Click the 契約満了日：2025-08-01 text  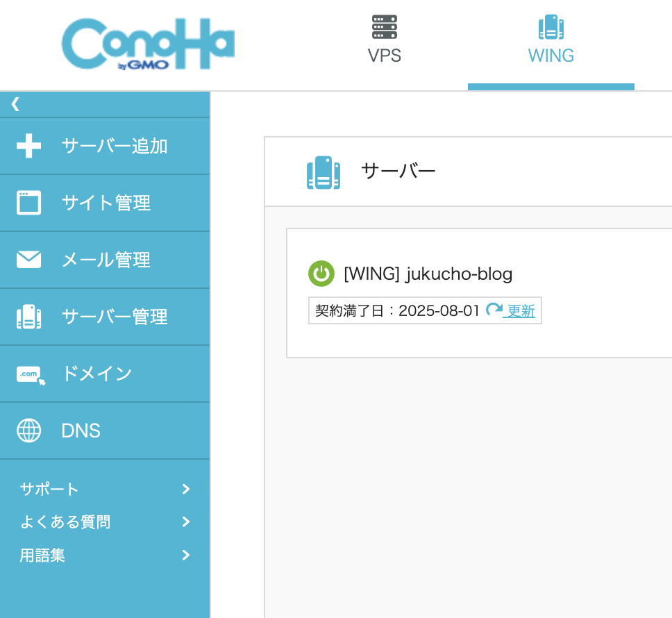coord(397,310)
